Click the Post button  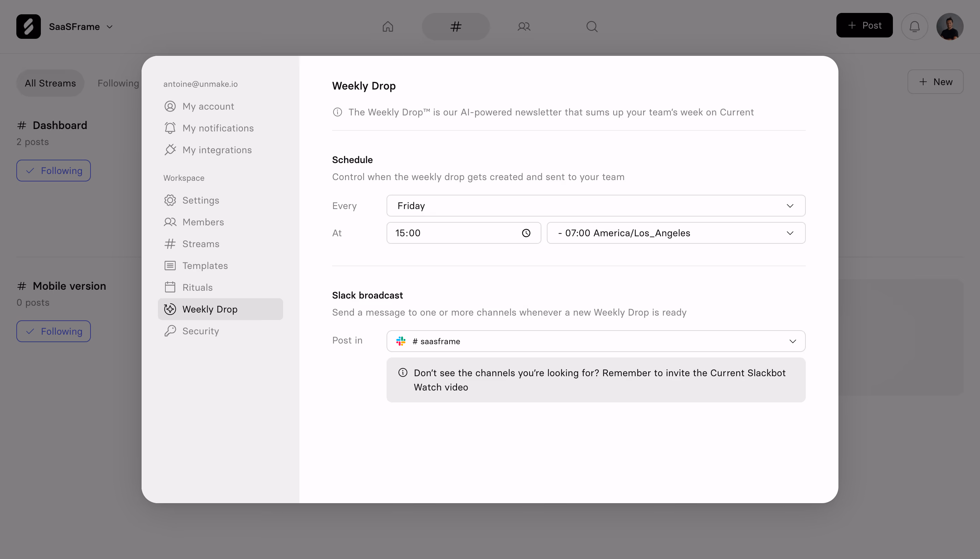coord(864,25)
